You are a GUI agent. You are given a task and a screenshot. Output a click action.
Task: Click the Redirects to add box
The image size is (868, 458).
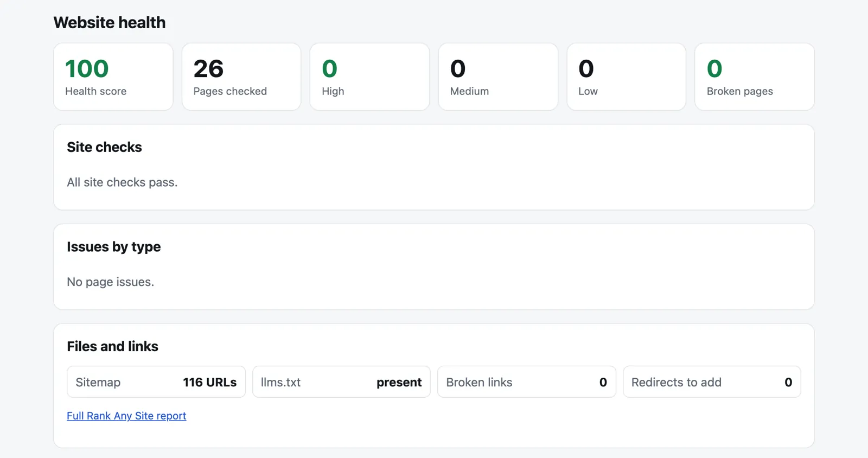pyautogui.click(x=712, y=382)
